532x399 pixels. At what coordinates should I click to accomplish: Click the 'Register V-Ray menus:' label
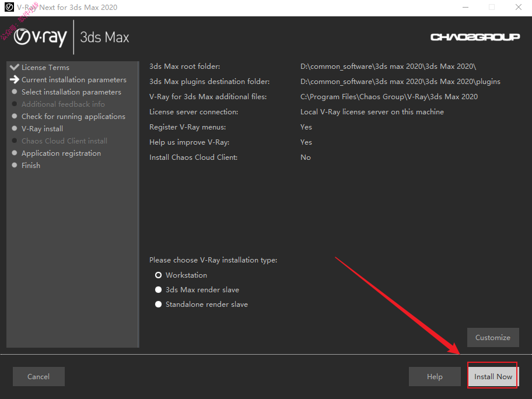pyautogui.click(x=188, y=127)
